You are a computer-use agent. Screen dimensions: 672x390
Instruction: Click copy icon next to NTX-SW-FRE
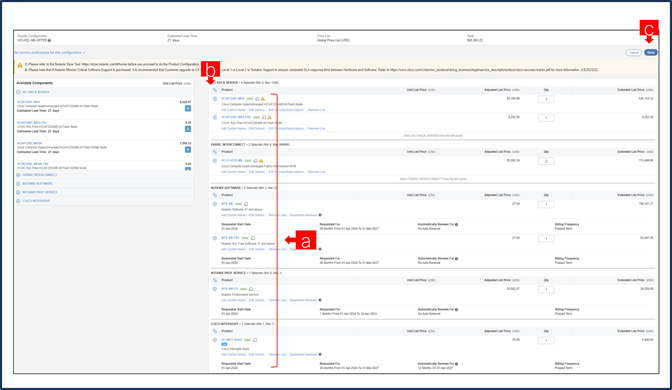(x=253, y=238)
